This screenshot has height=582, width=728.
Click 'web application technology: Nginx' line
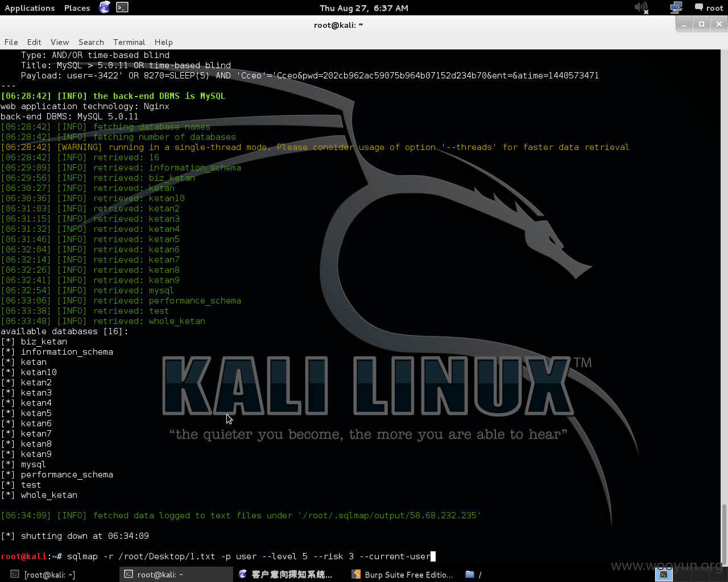pyautogui.click(x=85, y=106)
